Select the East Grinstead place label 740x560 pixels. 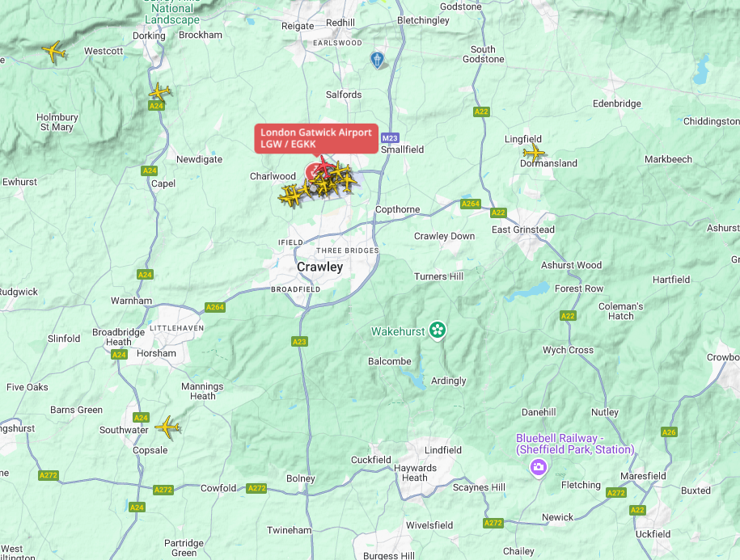click(523, 229)
